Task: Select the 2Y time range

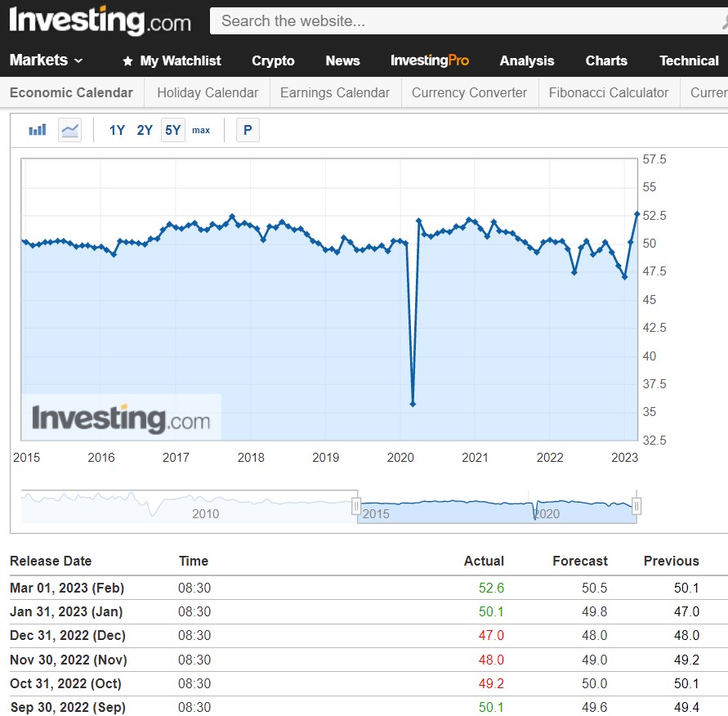Action: click(x=145, y=130)
